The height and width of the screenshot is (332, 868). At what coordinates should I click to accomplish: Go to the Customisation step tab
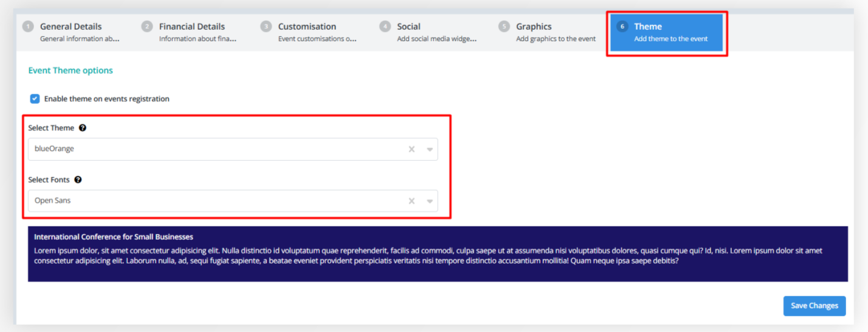coord(312,32)
